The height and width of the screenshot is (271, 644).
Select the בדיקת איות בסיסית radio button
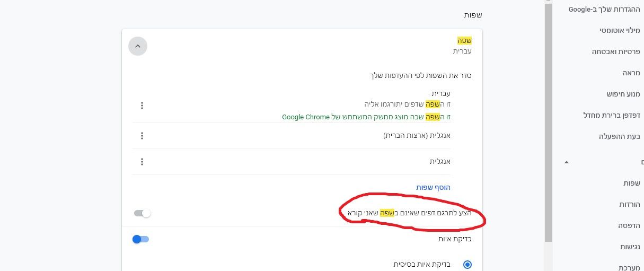click(x=467, y=264)
